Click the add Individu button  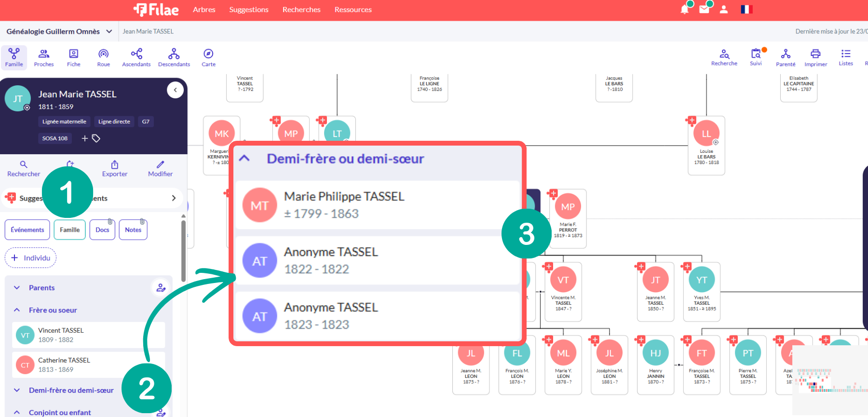point(30,258)
